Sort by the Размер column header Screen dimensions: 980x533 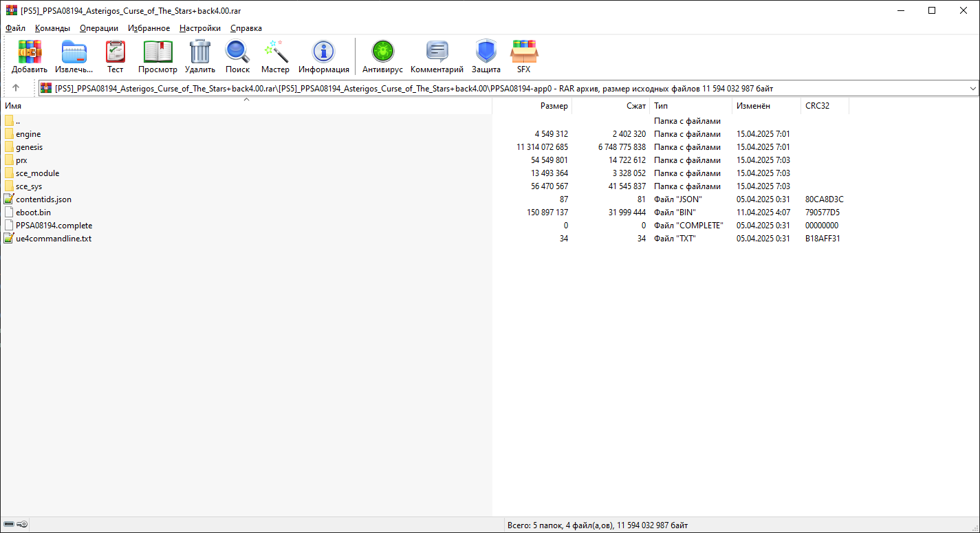click(532, 106)
